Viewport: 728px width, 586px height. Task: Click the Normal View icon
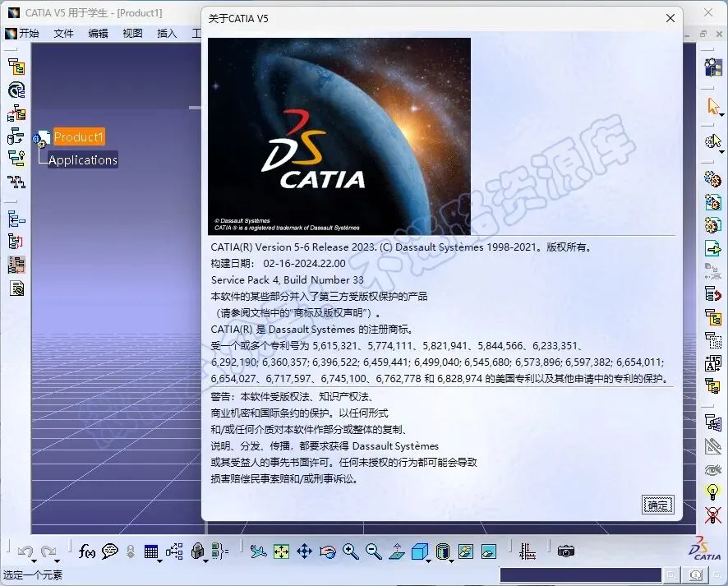coord(397,551)
